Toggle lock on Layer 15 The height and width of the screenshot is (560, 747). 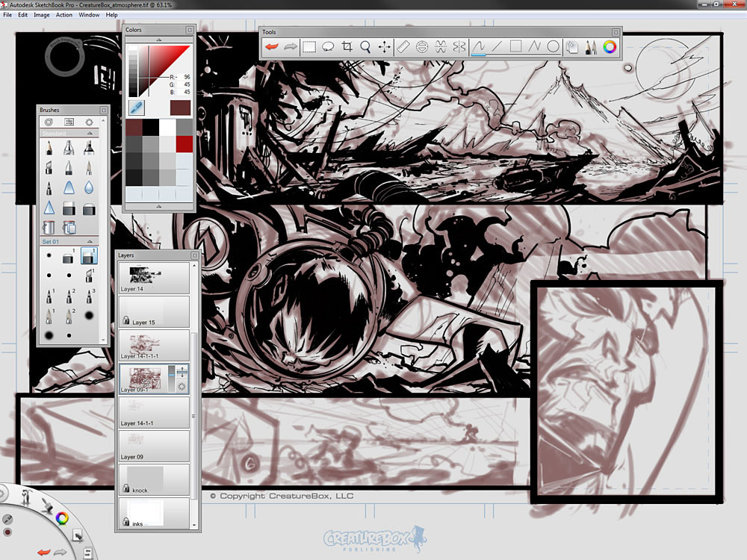click(x=126, y=320)
